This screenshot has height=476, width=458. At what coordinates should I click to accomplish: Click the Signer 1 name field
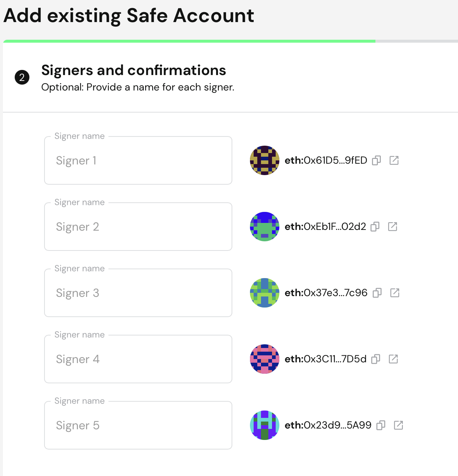(138, 160)
